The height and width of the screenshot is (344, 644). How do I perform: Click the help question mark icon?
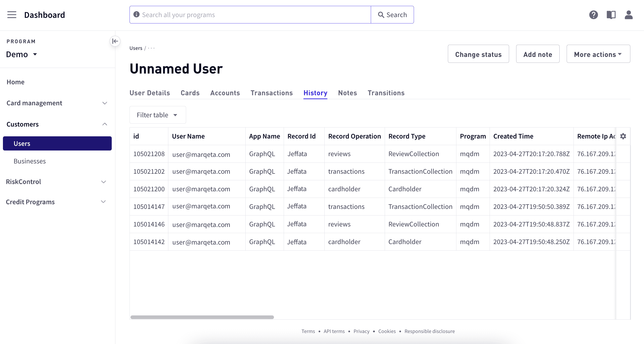pos(593,15)
